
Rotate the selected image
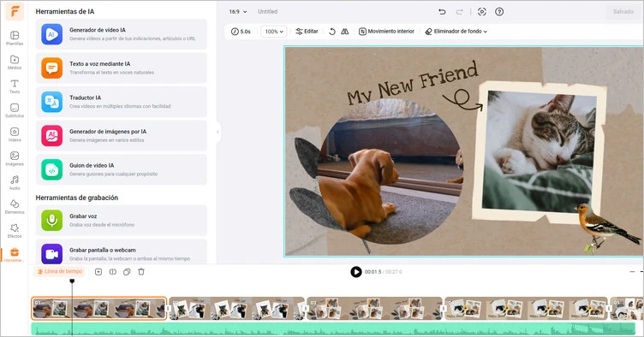332,31
